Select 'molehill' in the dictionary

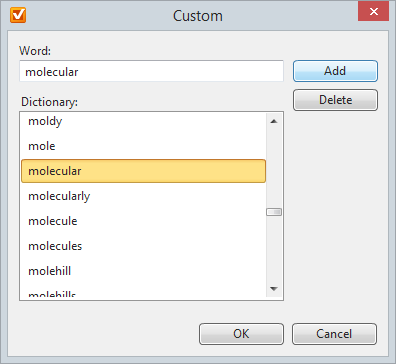point(143,271)
